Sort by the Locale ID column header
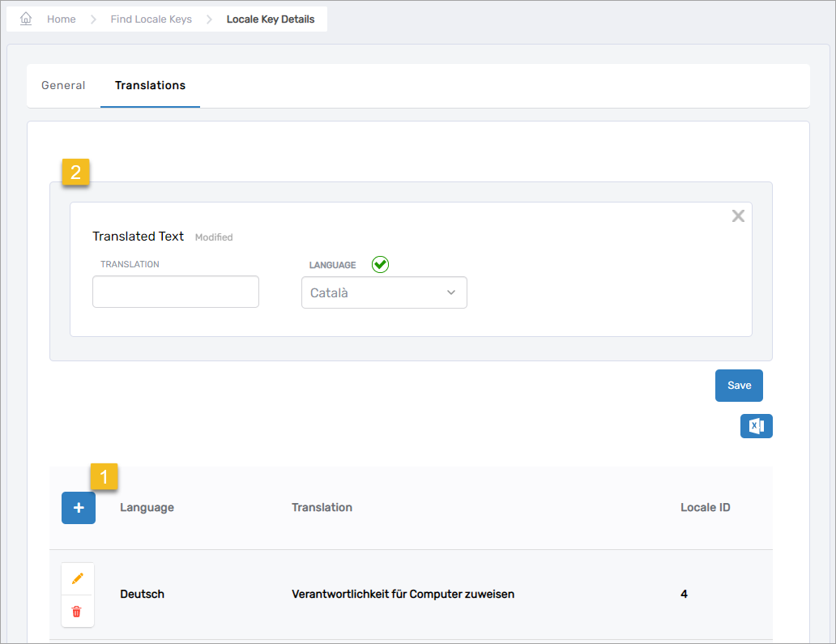This screenshot has width=836, height=644. (706, 508)
